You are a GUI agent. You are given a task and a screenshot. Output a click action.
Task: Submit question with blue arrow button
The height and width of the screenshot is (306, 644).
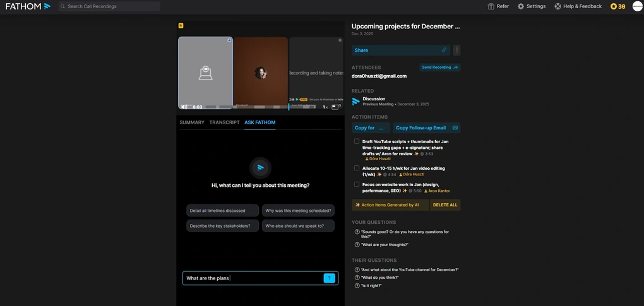pos(329,278)
